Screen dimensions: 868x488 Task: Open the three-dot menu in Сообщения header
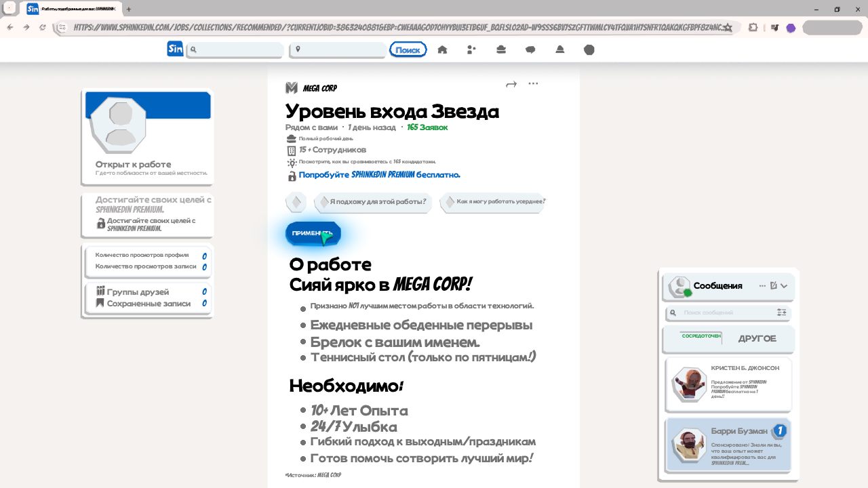click(x=762, y=286)
